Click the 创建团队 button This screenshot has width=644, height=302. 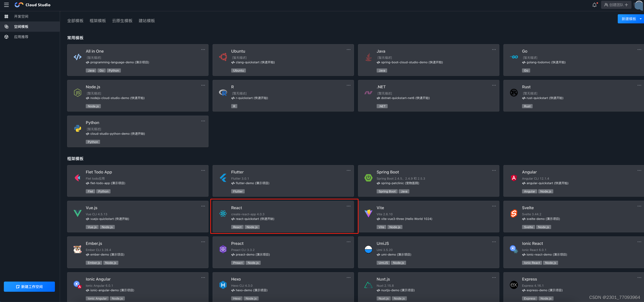point(616,5)
